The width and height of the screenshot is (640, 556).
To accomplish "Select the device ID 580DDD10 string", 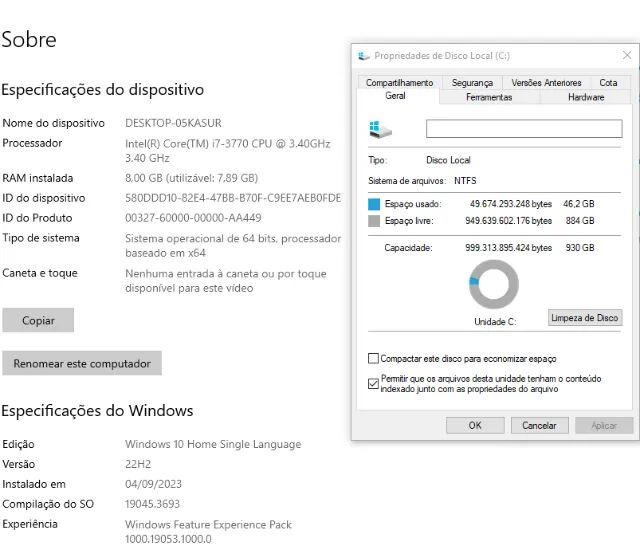I will (233, 198).
